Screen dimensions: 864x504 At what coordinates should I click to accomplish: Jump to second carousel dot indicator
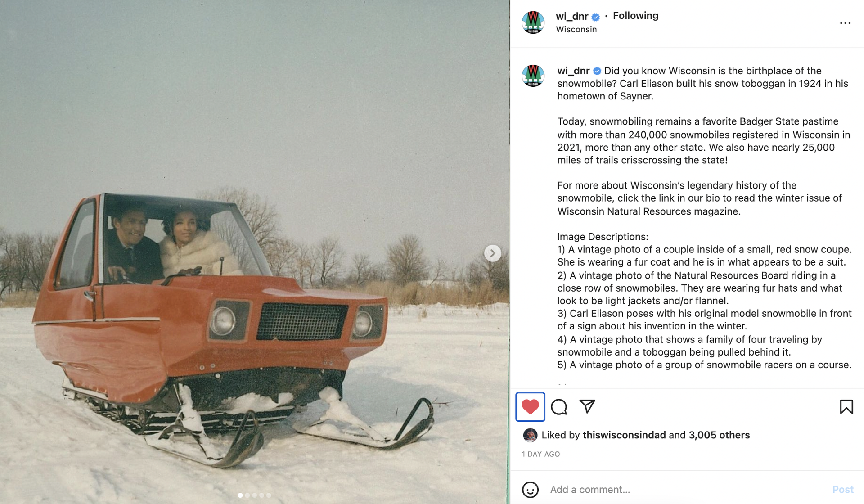coord(247,495)
